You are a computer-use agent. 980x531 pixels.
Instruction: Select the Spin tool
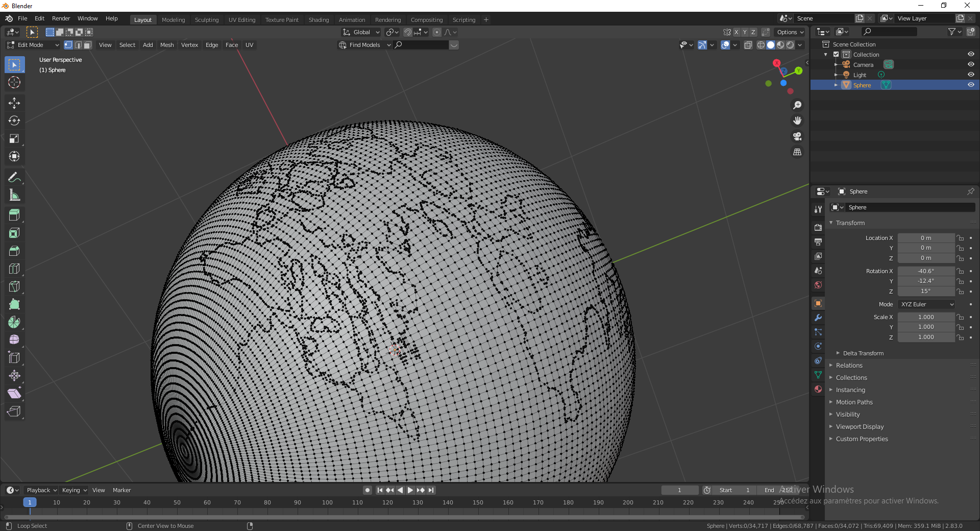14,322
